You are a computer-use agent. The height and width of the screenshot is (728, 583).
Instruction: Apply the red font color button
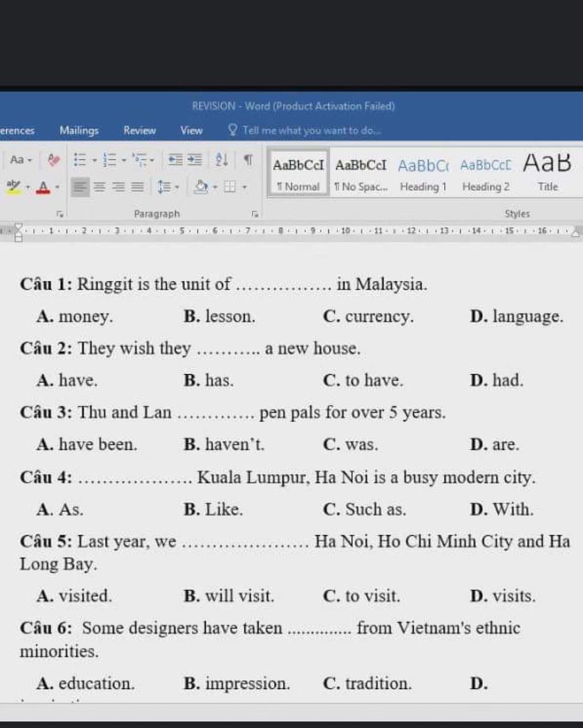pyautogui.click(x=43, y=187)
